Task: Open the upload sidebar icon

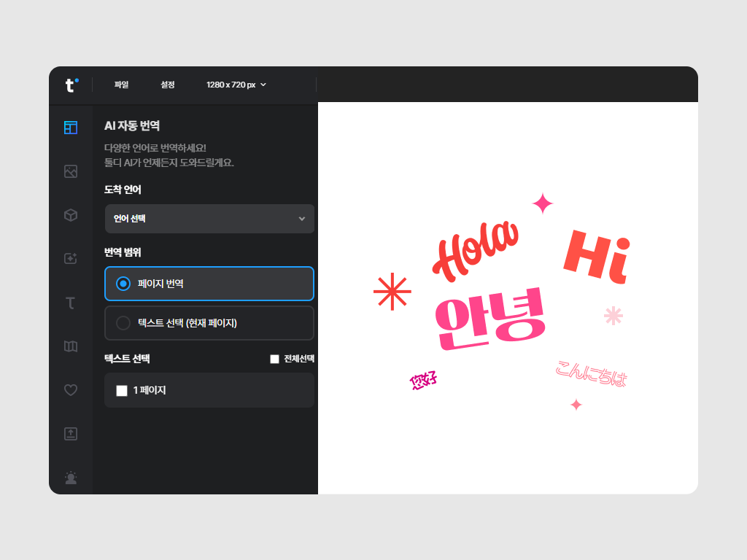Action: [x=71, y=434]
